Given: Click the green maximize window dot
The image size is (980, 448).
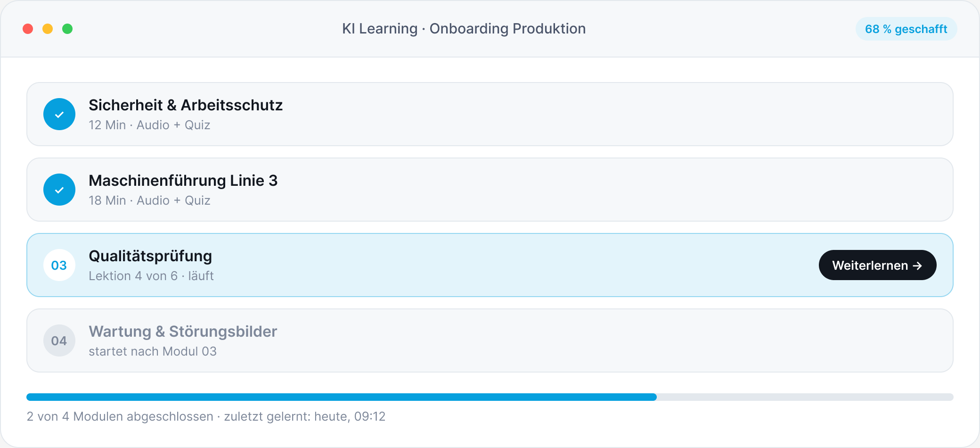Looking at the screenshot, I should [x=67, y=29].
